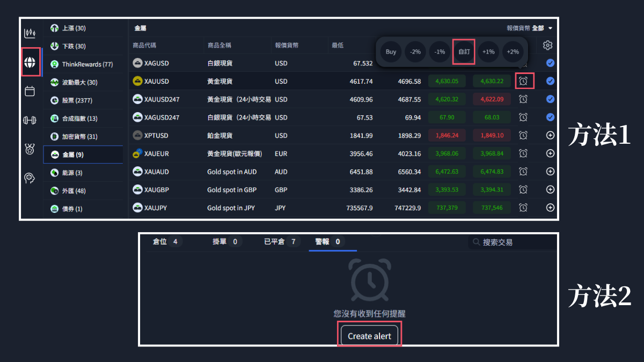Open the dumbbell sidebar icon

coord(30,120)
